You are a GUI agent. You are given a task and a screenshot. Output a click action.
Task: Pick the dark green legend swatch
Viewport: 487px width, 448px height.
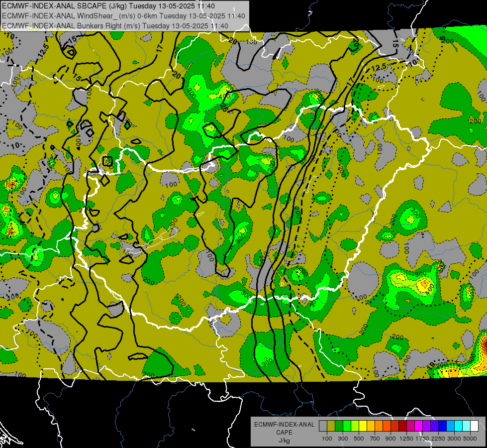[339, 426]
